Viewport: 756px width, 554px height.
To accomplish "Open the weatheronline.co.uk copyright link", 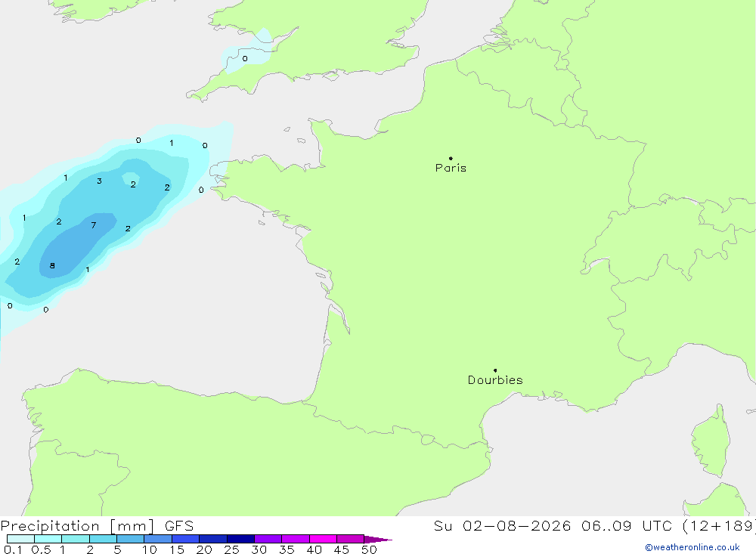I will [692, 547].
